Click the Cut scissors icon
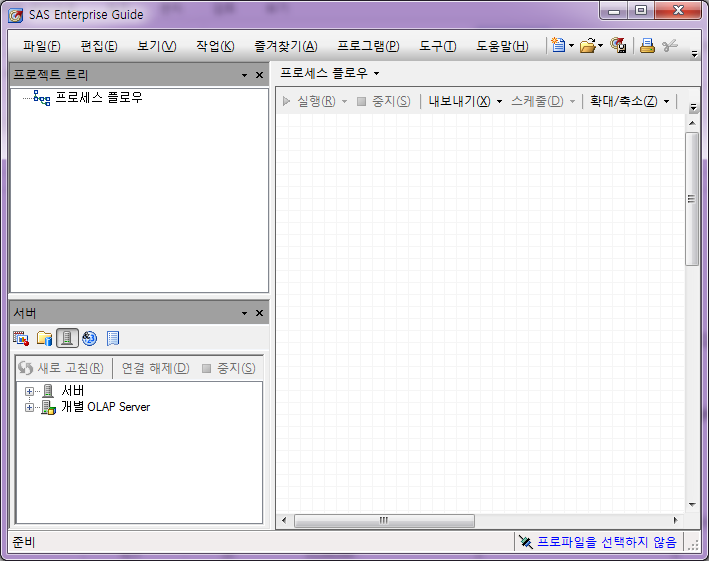 670,45
